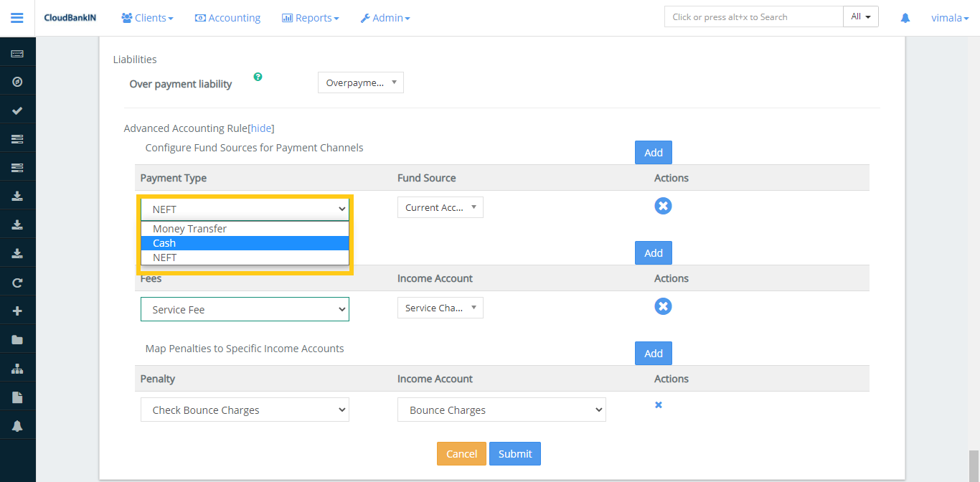Select the plus icon in the sidebar
The height and width of the screenshot is (482, 980).
tap(17, 310)
